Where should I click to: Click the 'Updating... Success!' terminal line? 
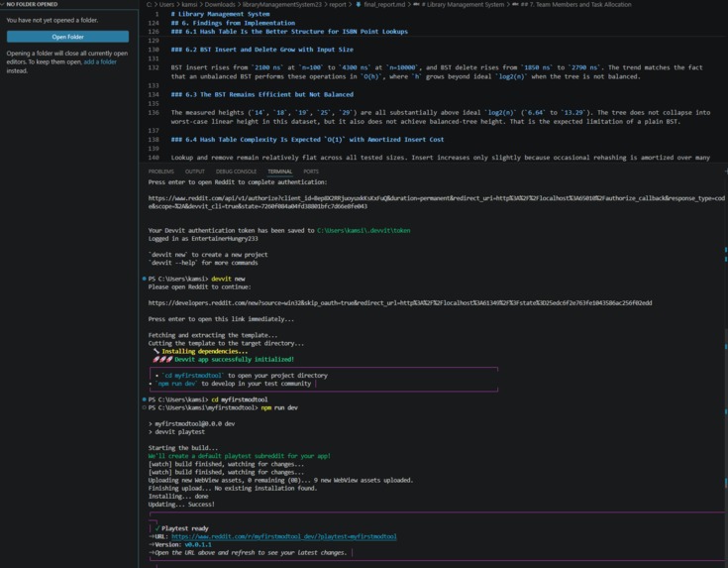(x=181, y=505)
